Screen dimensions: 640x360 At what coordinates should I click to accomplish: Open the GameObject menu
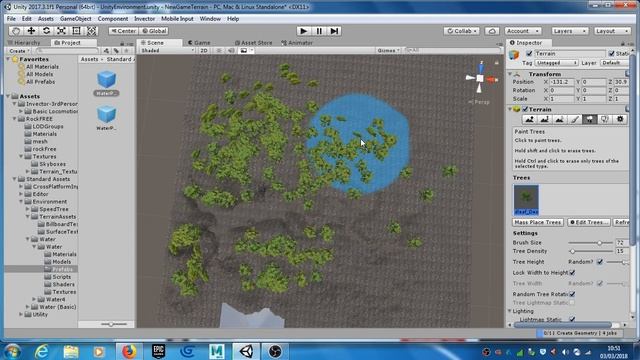point(76,19)
